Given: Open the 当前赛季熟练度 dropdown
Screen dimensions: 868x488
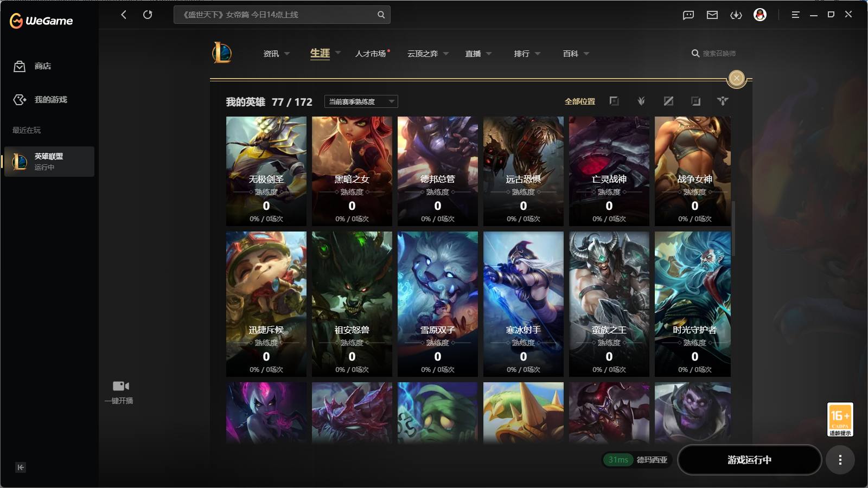Looking at the screenshot, I should coord(361,101).
